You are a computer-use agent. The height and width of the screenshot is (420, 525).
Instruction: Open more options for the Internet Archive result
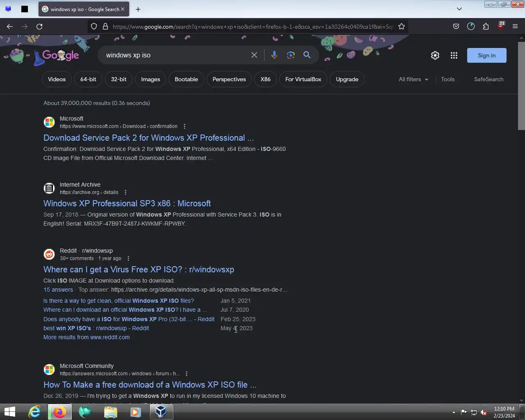(126, 192)
